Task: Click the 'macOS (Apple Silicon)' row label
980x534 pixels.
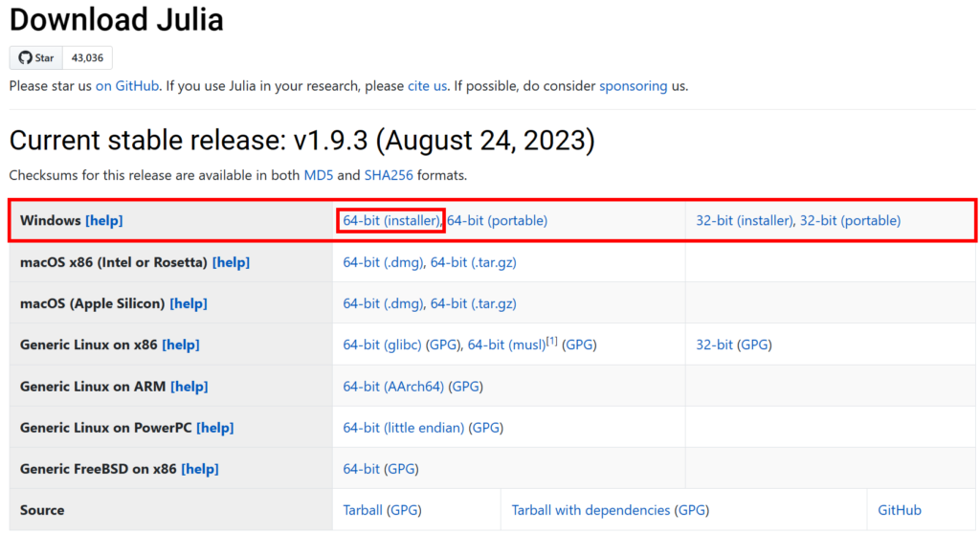Action: coord(92,303)
